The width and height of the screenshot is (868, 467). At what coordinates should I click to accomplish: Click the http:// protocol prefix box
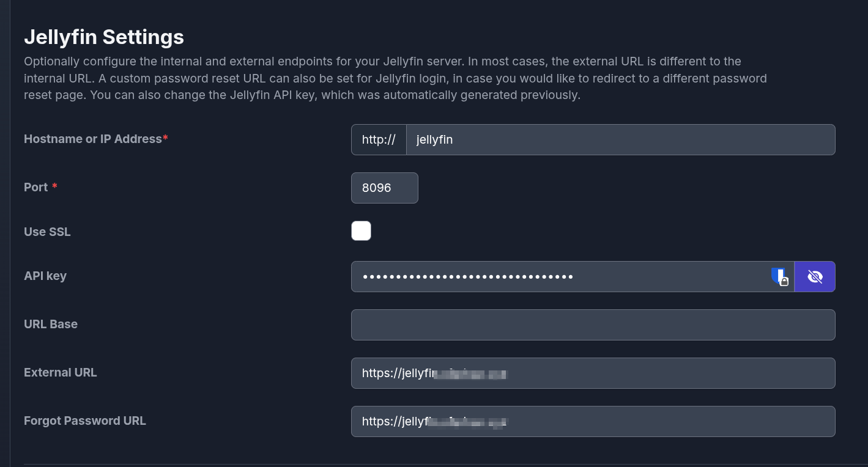pos(379,140)
